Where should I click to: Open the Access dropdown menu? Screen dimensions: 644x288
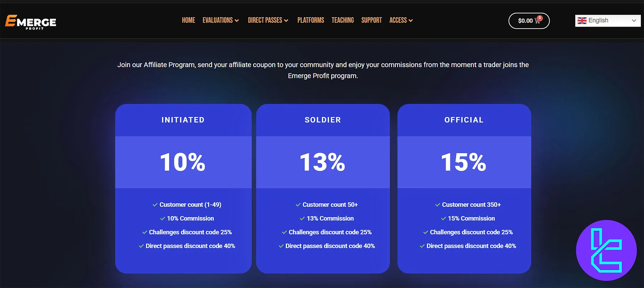pos(401,20)
